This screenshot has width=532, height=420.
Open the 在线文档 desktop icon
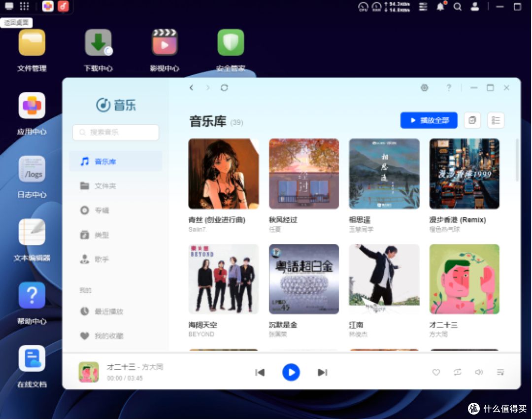tap(32, 358)
